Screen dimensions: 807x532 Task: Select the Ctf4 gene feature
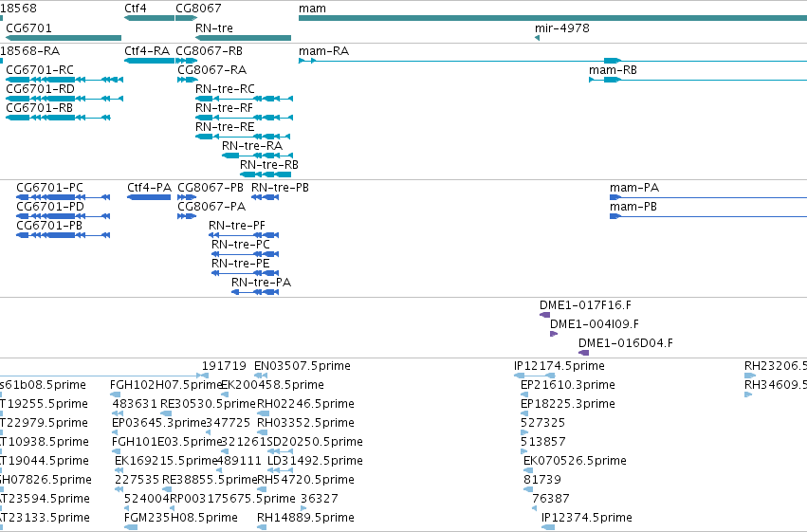click(149, 18)
